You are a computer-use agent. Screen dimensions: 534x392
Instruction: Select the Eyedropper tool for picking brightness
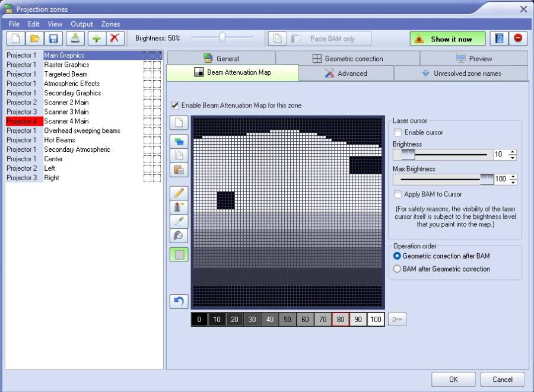[x=178, y=221]
